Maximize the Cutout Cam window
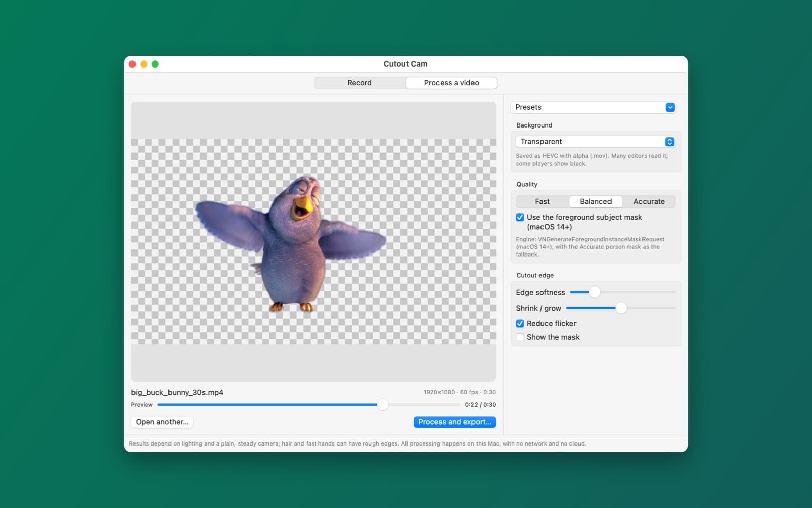812x508 pixels. point(155,64)
